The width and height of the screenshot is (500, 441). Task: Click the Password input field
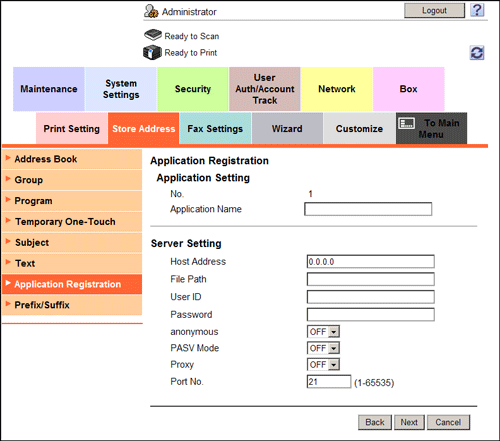(x=371, y=314)
